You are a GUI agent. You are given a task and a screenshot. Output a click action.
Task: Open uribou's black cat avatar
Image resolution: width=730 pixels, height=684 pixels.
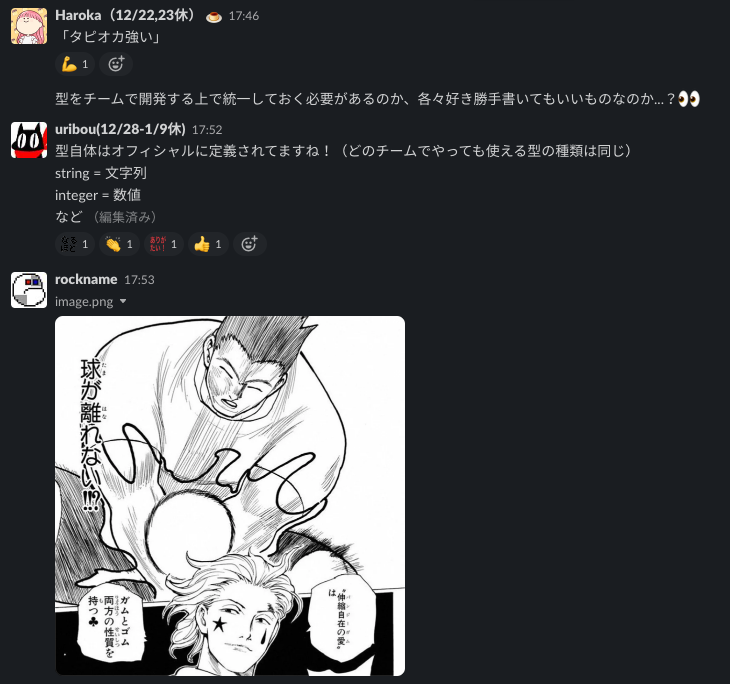coord(29,140)
